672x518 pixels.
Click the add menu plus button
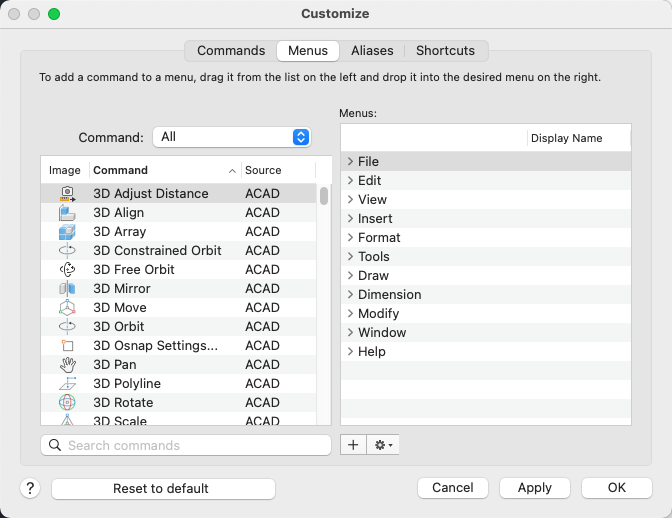[353, 445]
